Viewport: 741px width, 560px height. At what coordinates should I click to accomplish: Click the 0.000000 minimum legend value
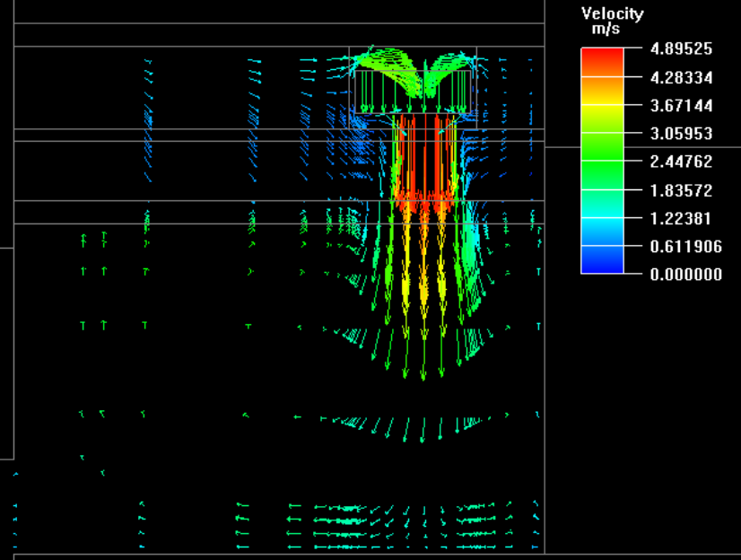pyautogui.click(x=685, y=275)
